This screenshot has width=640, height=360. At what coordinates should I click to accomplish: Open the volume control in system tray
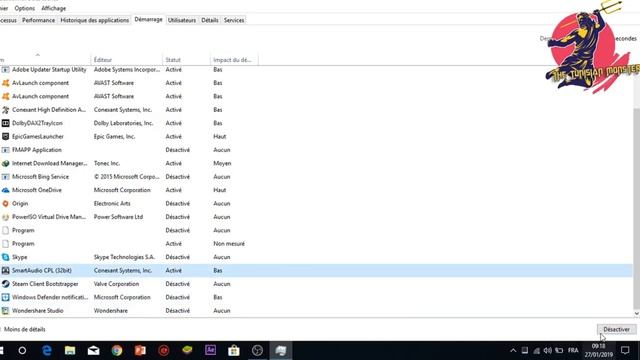[x=547, y=351]
